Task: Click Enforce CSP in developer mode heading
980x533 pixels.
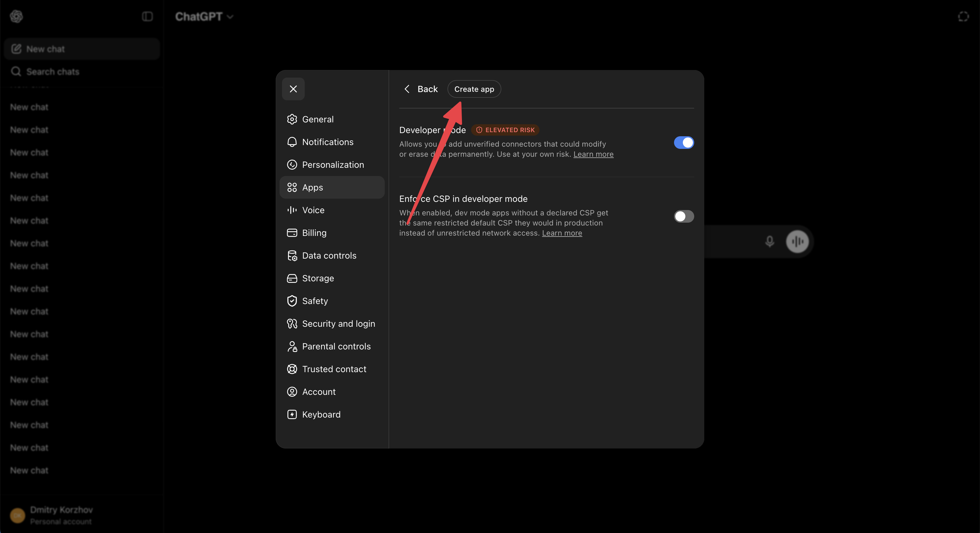Action: [x=463, y=199]
